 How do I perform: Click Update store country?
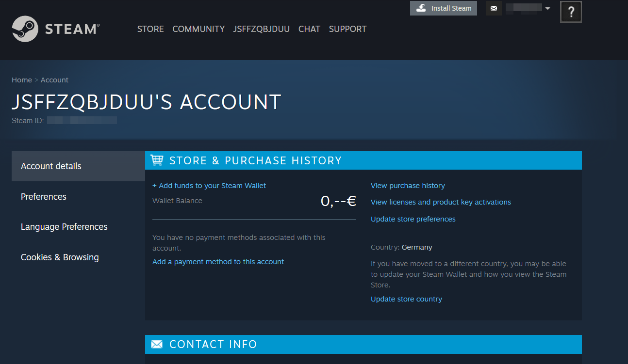pyautogui.click(x=406, y=299)
